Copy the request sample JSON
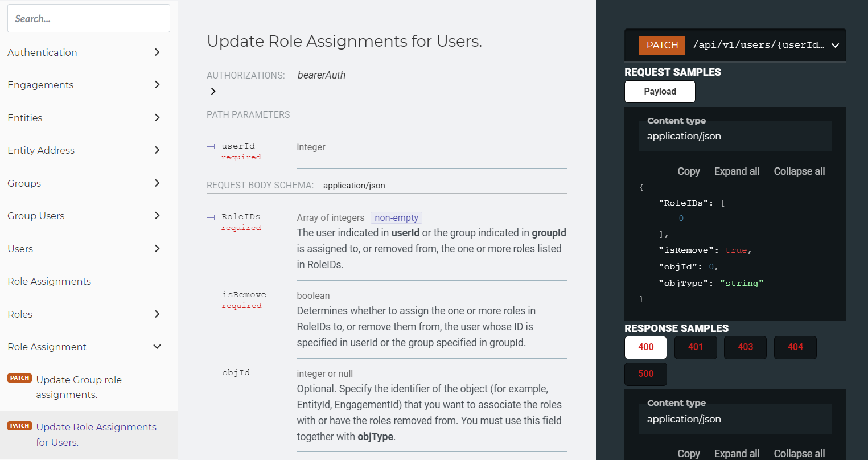This screenshot has width=868, height=460. point(688,171)
